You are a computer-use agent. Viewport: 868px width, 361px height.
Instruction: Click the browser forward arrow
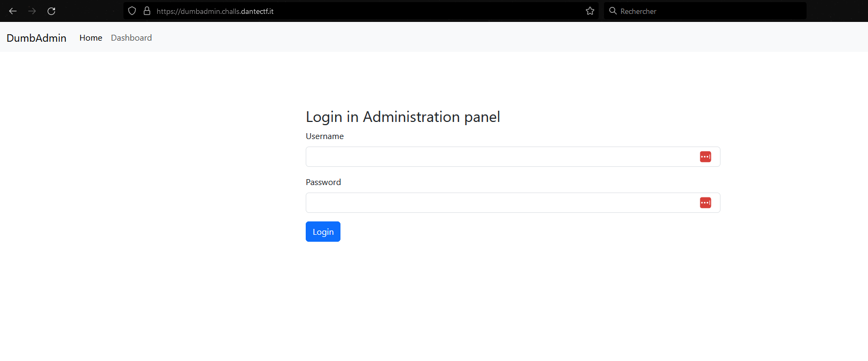click(32, 11)
